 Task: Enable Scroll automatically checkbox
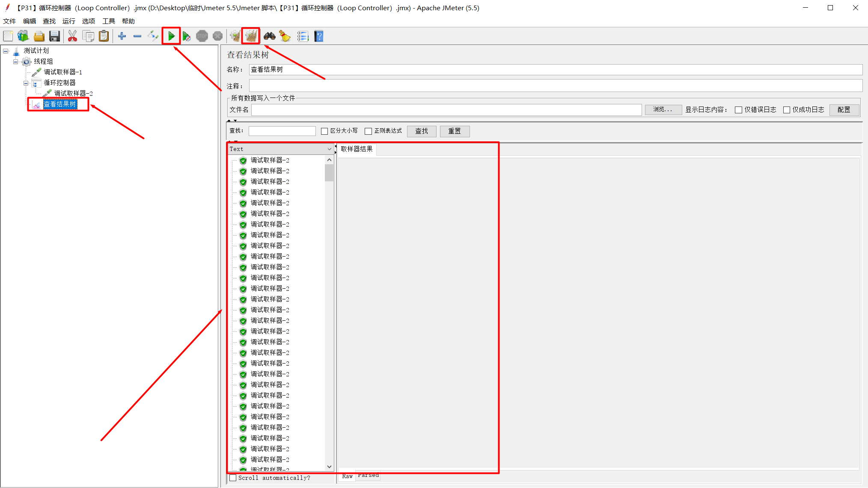(x=233, y=478)
